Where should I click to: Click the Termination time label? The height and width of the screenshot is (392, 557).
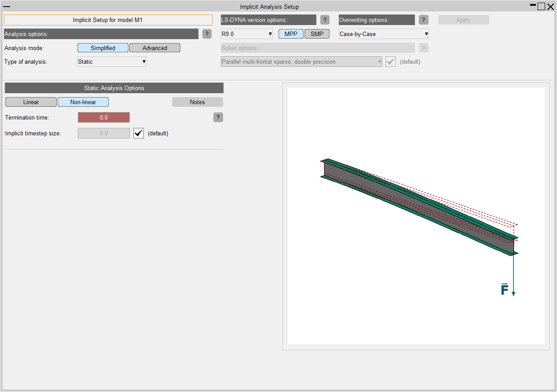[x=27, y=117]
